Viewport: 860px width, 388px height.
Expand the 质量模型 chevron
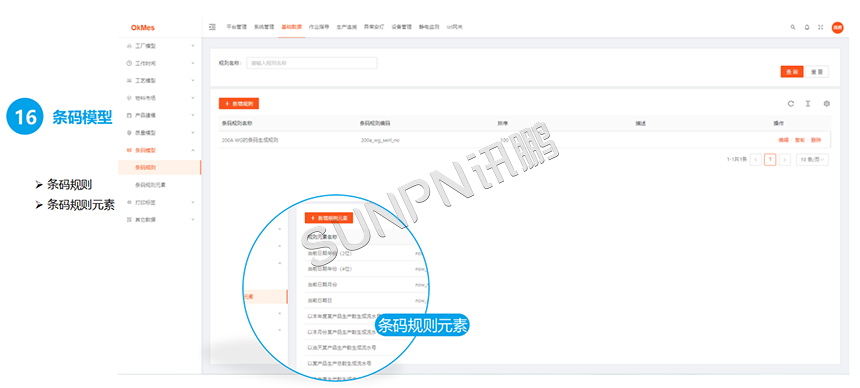[193, 133]
